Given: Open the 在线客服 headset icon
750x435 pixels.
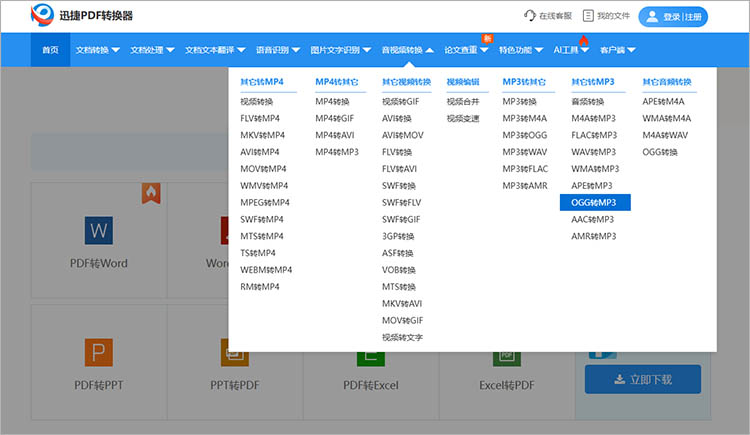Looking at the screenshot, I should click(x=529, y=16).
